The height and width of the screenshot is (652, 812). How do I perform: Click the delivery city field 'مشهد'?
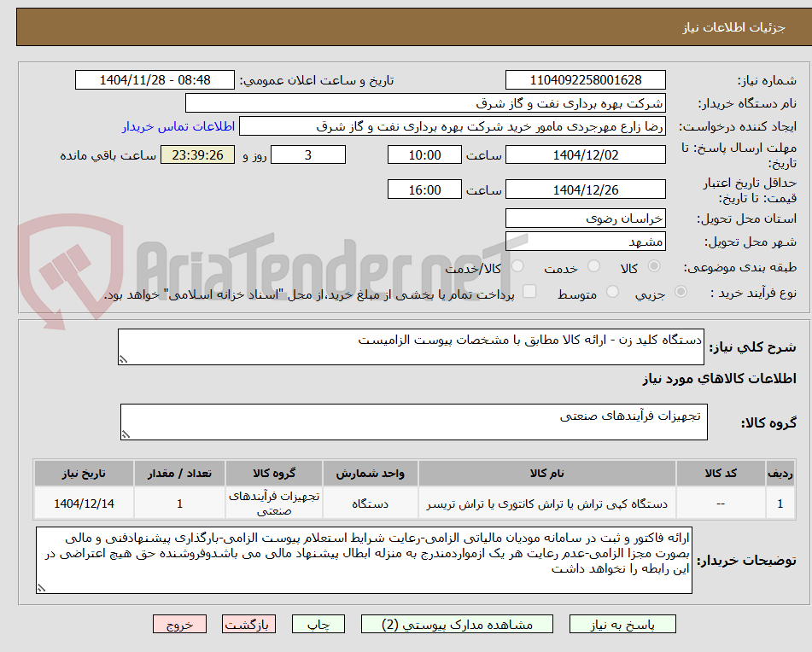point(586,242)
